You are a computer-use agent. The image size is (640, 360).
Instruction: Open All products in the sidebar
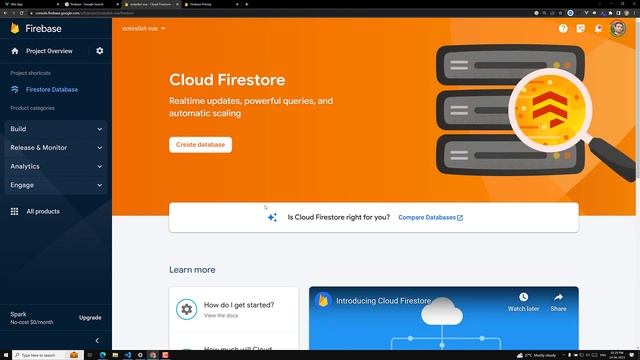pyautogui.click(x=43, y=211)
